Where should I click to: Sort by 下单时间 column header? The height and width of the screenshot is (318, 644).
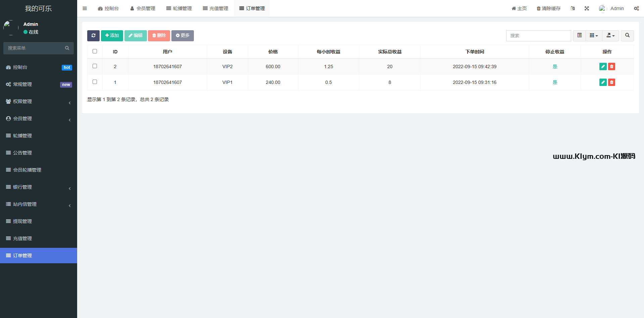[475, 52]
